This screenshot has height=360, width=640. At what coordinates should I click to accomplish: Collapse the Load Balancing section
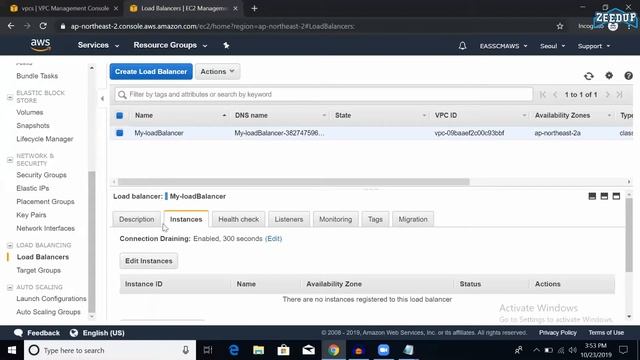point(10,245)
